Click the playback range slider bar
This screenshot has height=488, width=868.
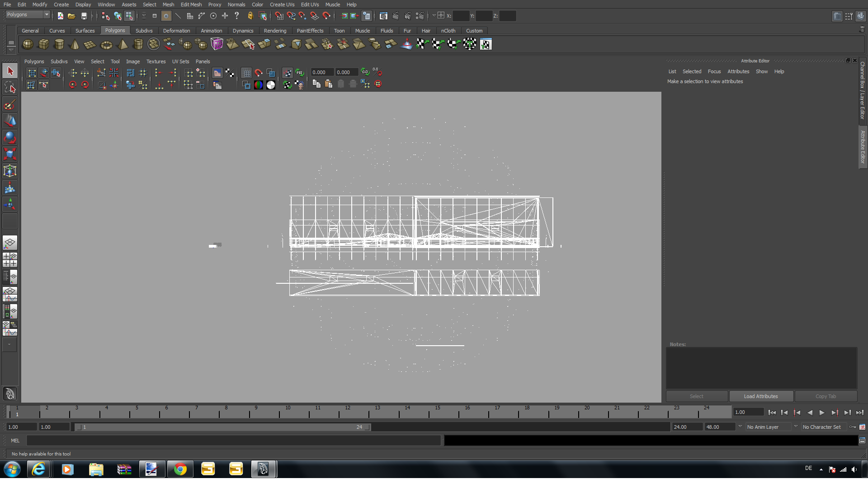[x=222, y=427]
